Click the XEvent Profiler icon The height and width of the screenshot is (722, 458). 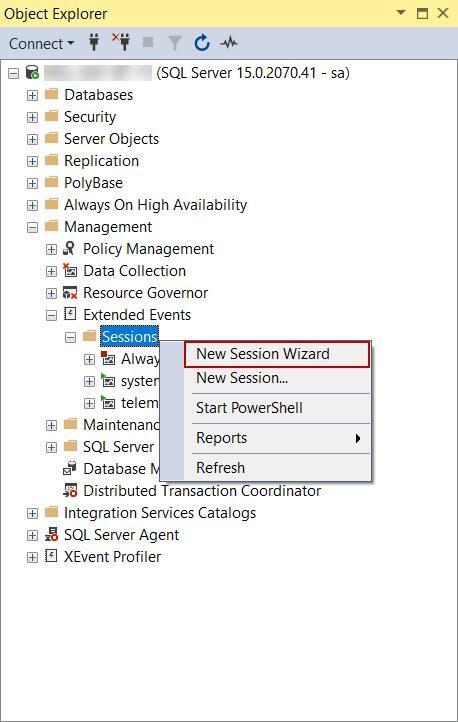[x=51, y=556]
